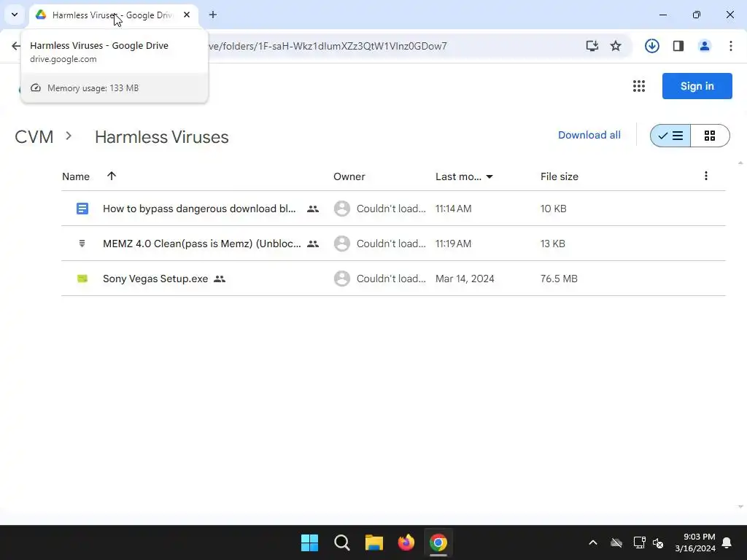This screenshot has width=747, height=560.
Task: Open the Windows Start menu
Action: click(309, 542)
